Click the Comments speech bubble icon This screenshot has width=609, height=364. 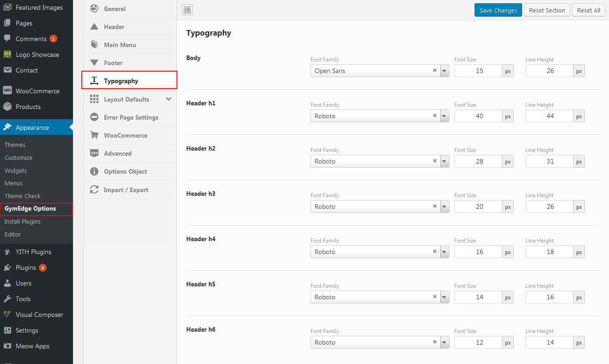click(7, 39)
